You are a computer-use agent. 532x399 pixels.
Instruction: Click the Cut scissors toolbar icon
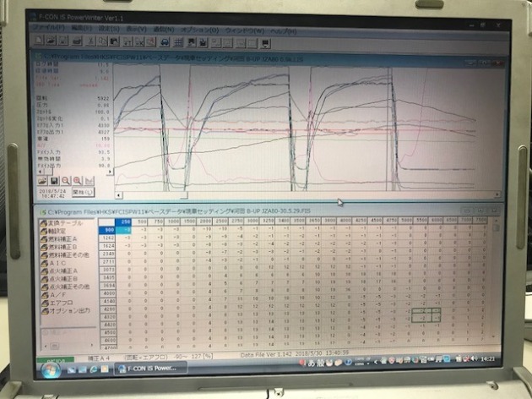coord(90,41)
